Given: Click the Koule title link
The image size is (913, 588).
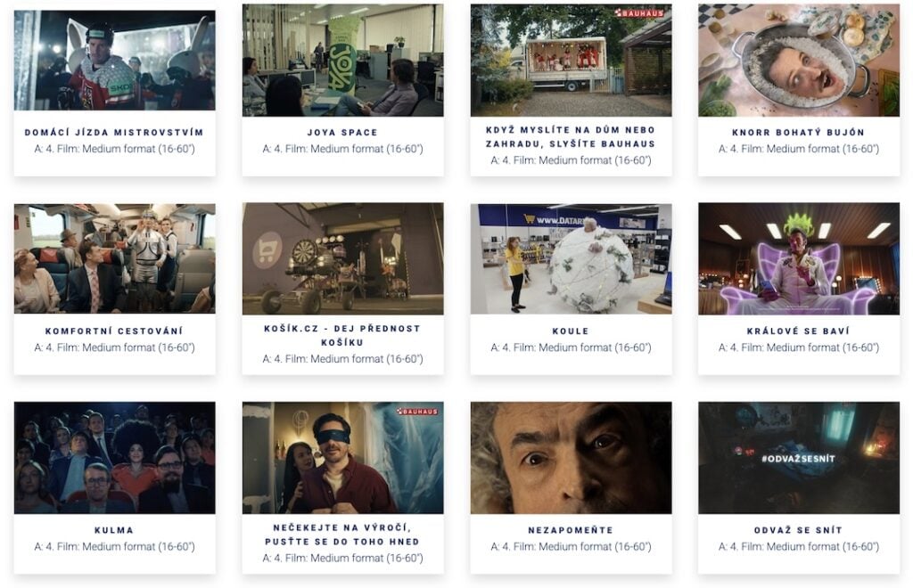Looking at the screenshot, I should coord(571,331).
